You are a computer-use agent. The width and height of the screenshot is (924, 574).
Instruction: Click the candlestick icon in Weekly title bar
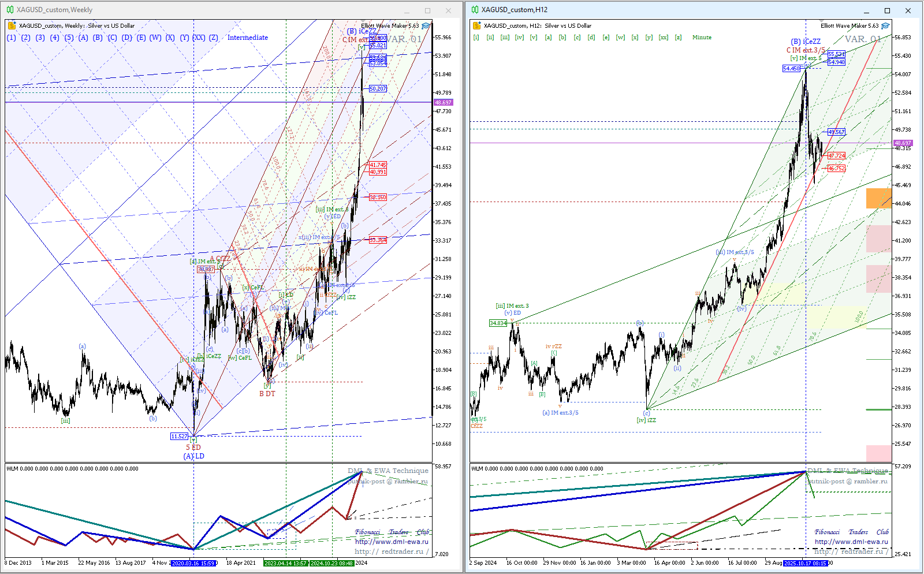click(x=10, y=10)
